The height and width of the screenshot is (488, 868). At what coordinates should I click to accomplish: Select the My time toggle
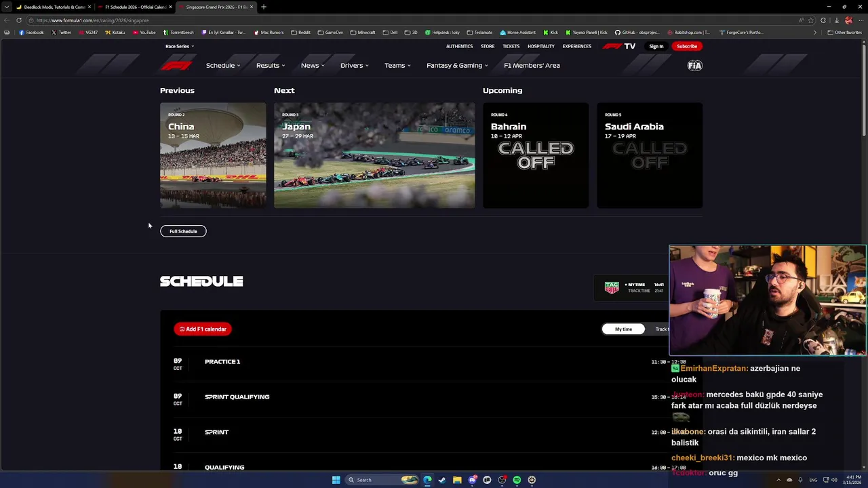pyautogui.click(x=623, y=329)
